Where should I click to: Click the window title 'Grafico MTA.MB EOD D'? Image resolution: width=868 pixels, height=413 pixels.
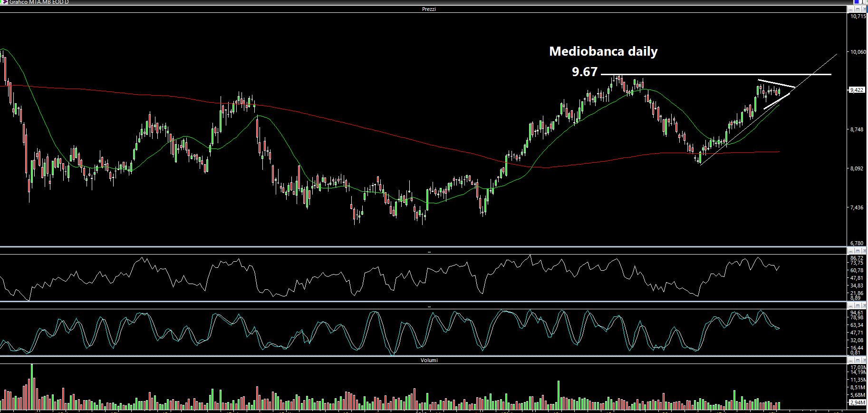click(39, 2)
